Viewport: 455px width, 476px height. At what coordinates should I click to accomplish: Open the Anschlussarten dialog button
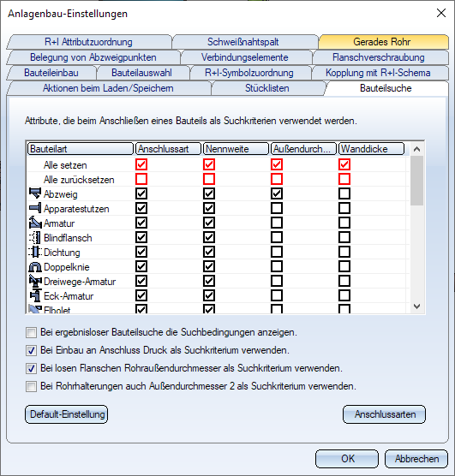(385, 414)
